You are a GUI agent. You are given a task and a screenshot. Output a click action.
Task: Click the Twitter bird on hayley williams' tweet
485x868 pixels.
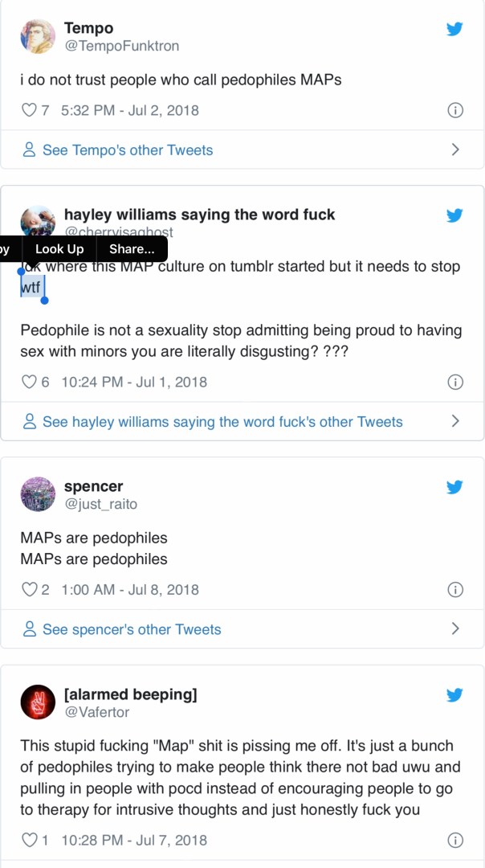454,215
